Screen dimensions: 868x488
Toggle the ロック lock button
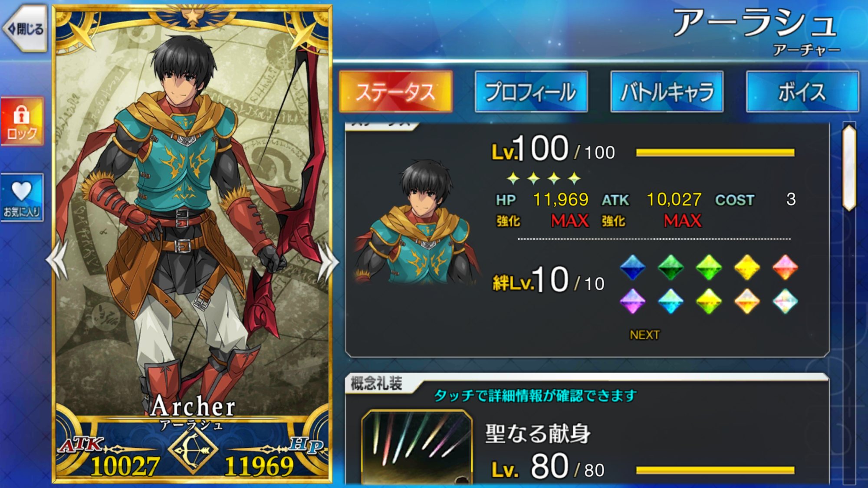pyautogui.click(x=22, y=121)
